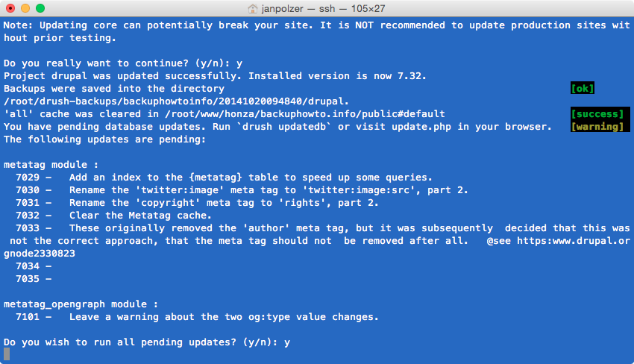The width and height of the screenshot is (634, 364).
Task: Click update 7031 copyright rename line
Action: tap(198, 203)
